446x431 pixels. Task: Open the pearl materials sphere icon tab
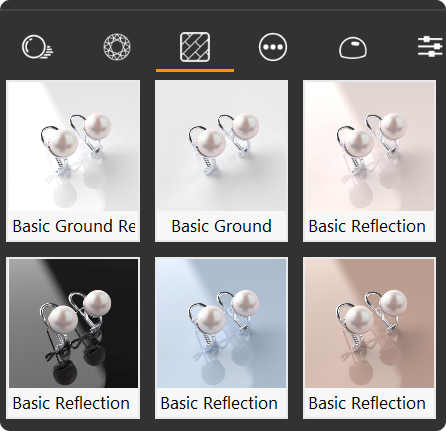click(x=37, y=47)
